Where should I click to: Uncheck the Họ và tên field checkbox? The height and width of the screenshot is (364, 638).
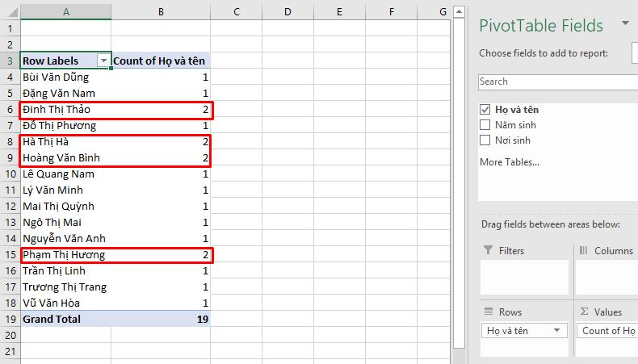[x=485, y=110]
